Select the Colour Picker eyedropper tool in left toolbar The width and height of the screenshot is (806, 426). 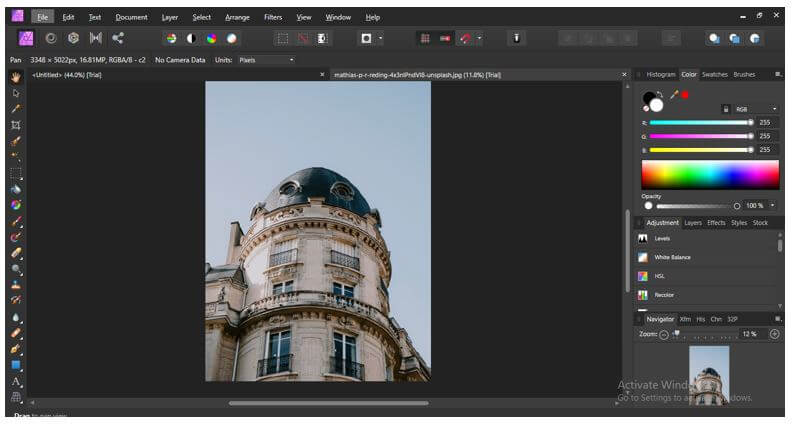point(16,109)
